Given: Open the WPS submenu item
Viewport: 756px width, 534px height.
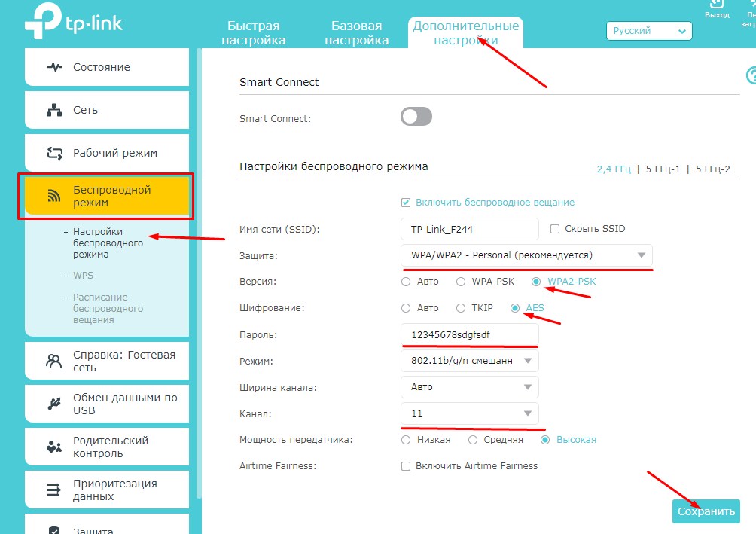Looking at the screenshot, I should click(x=84, y=276).
